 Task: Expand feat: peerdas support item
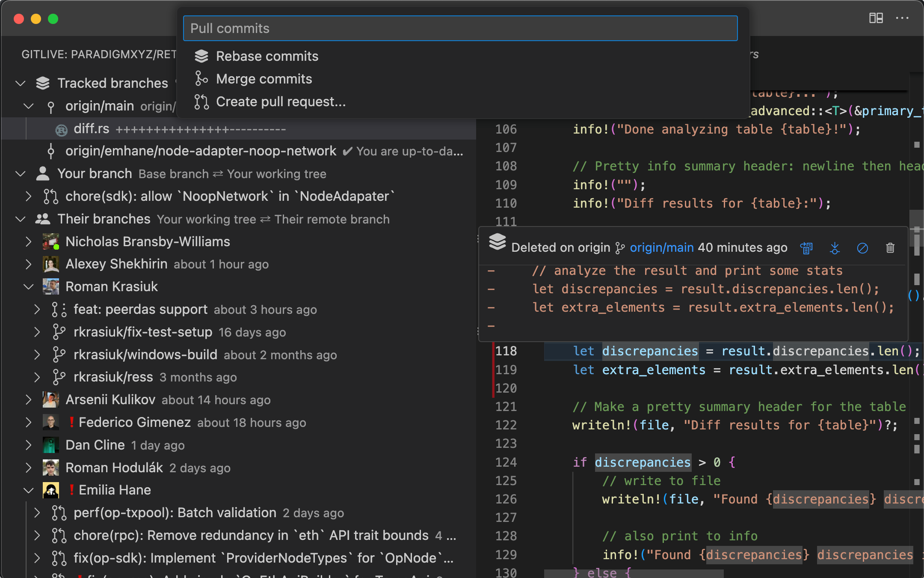click(x=37, y=309)
